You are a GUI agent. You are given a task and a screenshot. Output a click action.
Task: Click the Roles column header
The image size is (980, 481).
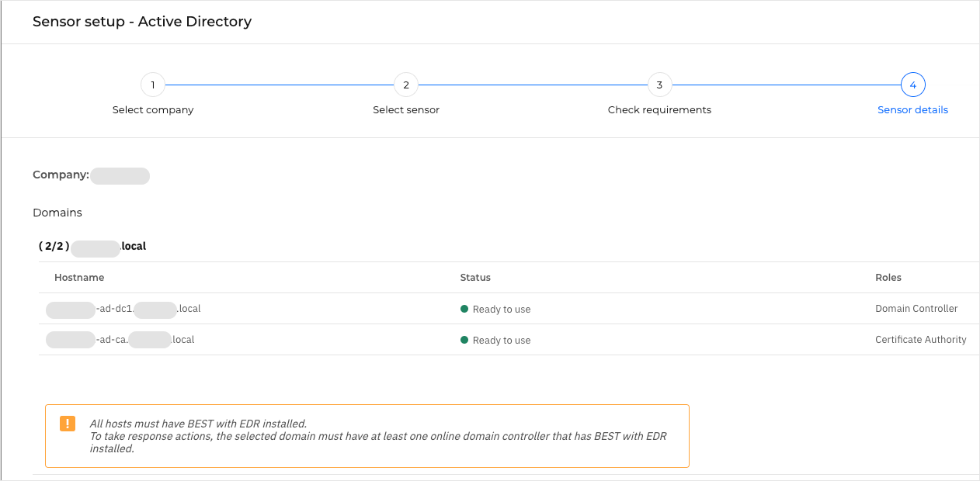888,278
